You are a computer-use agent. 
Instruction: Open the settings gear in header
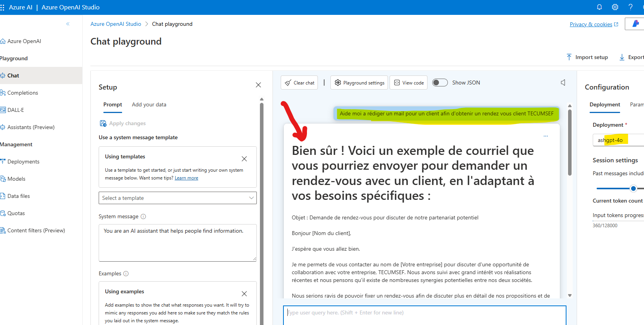pos(615,7)
